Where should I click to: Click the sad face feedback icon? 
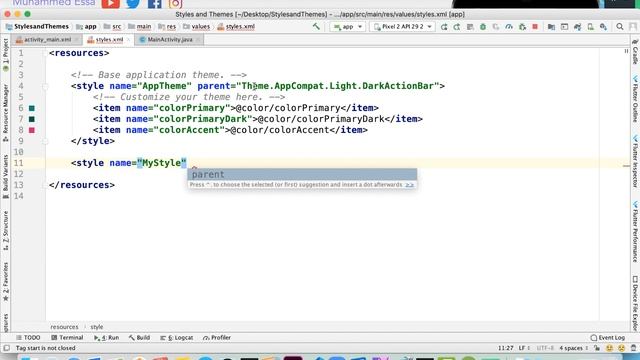tap(621, 348)
